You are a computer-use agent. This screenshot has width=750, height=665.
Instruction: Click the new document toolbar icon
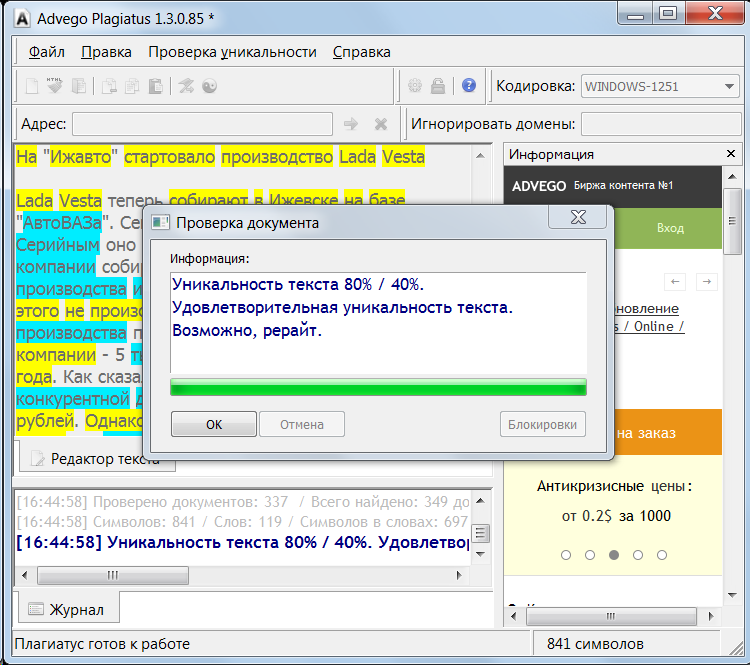tap(32, 86)
